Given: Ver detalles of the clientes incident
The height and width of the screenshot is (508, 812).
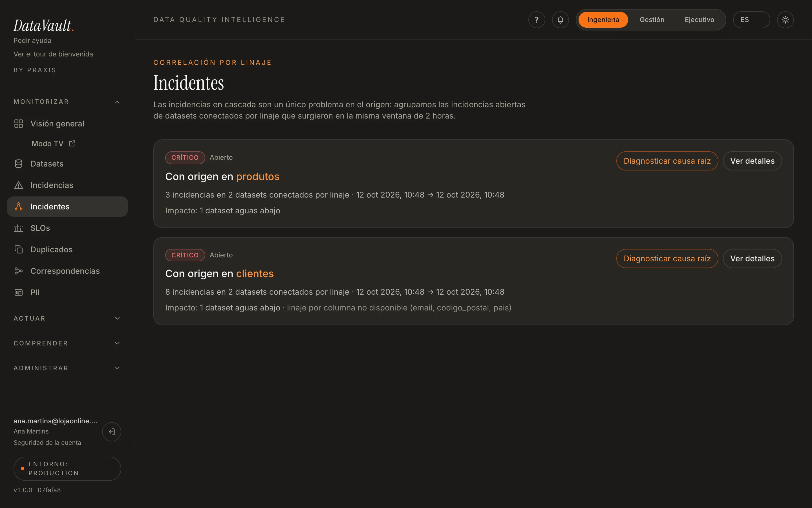Looking at the screenshot, I should [x=752, y=258].
